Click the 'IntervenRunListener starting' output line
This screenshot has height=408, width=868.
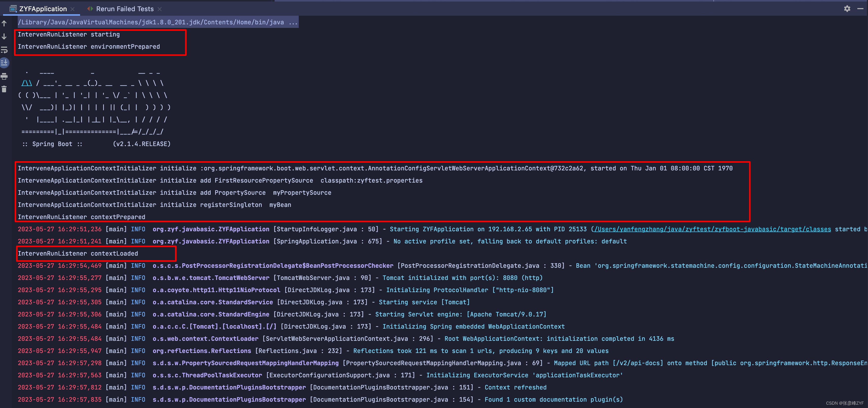(x=69, y=34)
